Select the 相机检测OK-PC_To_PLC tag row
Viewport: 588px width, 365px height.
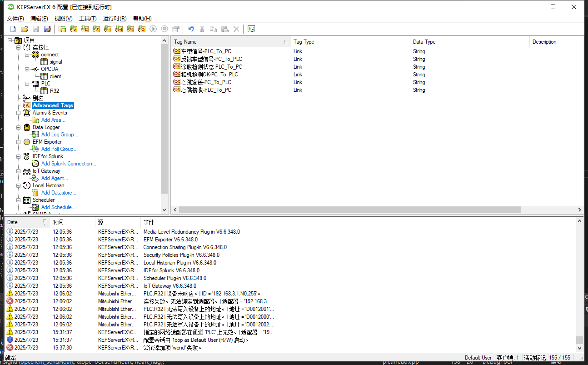[377, 75]
